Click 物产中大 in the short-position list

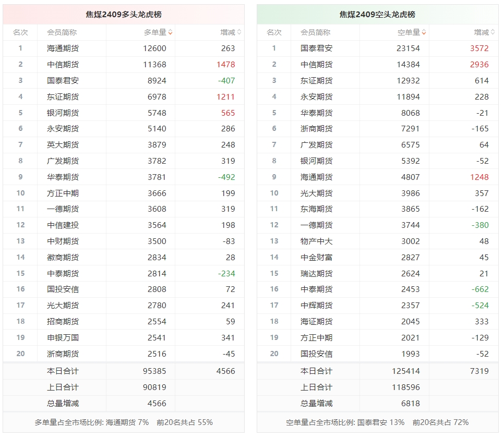[316, 241]
